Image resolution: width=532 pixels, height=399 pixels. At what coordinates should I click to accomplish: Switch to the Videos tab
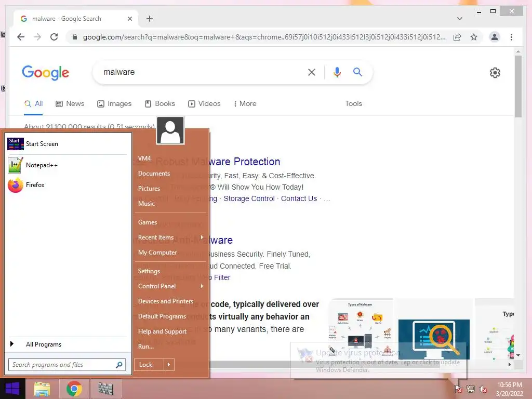[x=204, y=104]
